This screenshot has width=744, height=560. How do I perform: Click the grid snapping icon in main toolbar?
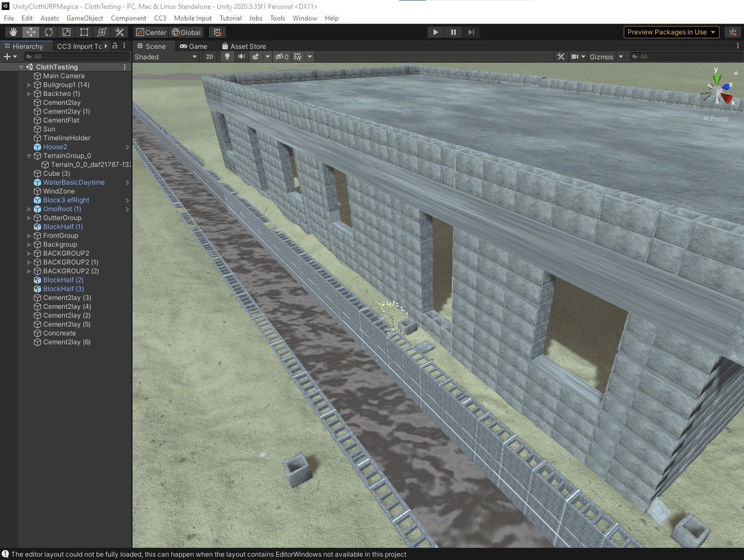[217, 32]
